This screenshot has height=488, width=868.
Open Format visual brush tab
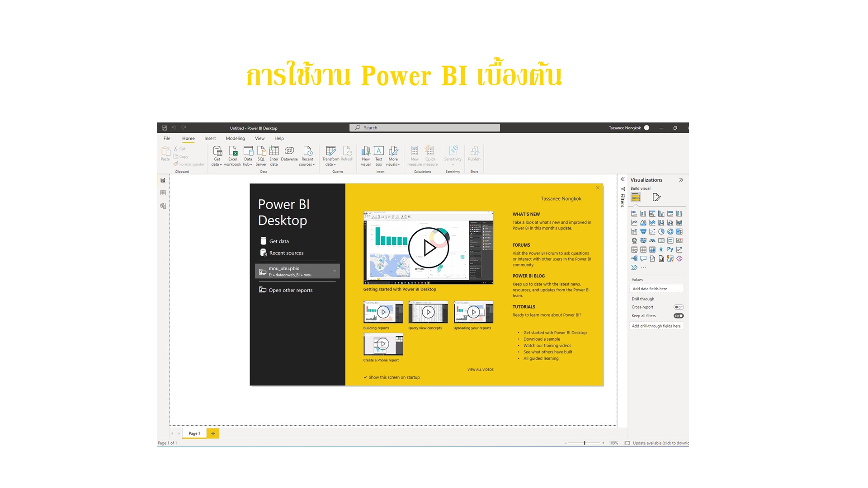(656, 197)
